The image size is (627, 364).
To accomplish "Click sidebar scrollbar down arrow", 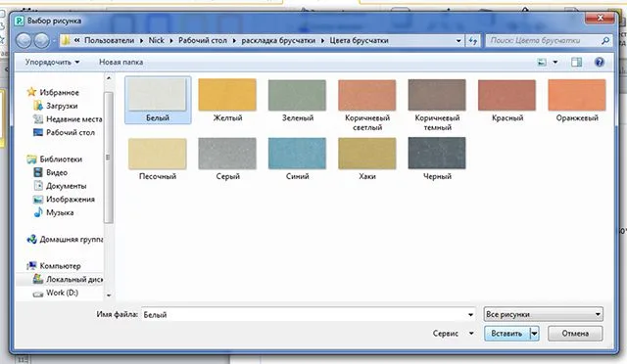I will click(x=109, y=296).
